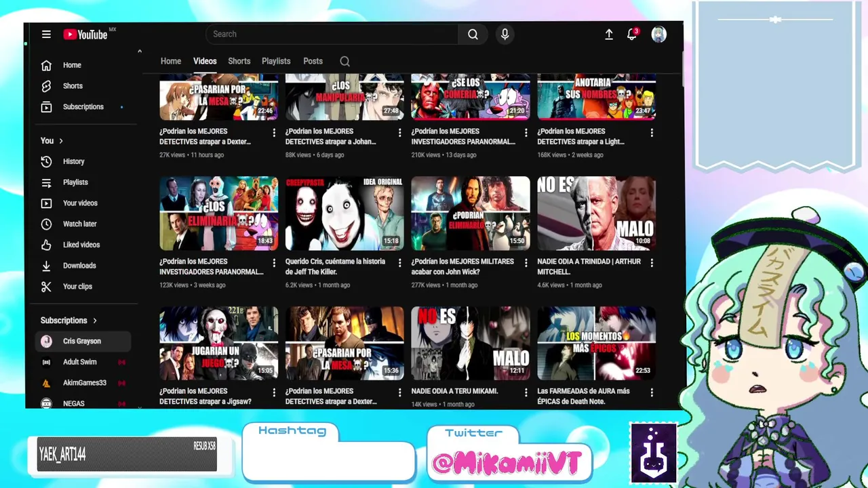Open options for Death Note AURA video
Image resolution: width=868 pixels, height=488 pixels.
coord(652,392)
